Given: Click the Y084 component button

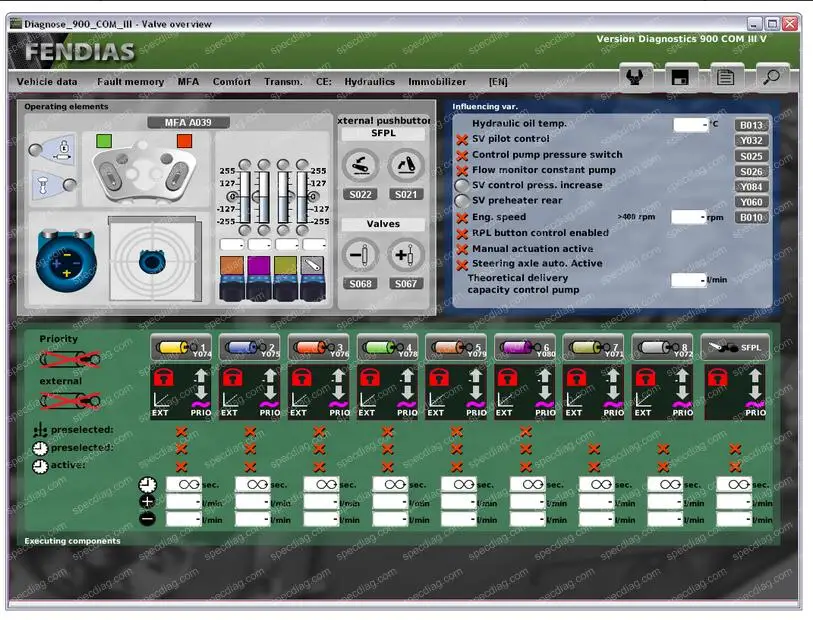Looking at the screenshot, I should click(x=751, y=187).
